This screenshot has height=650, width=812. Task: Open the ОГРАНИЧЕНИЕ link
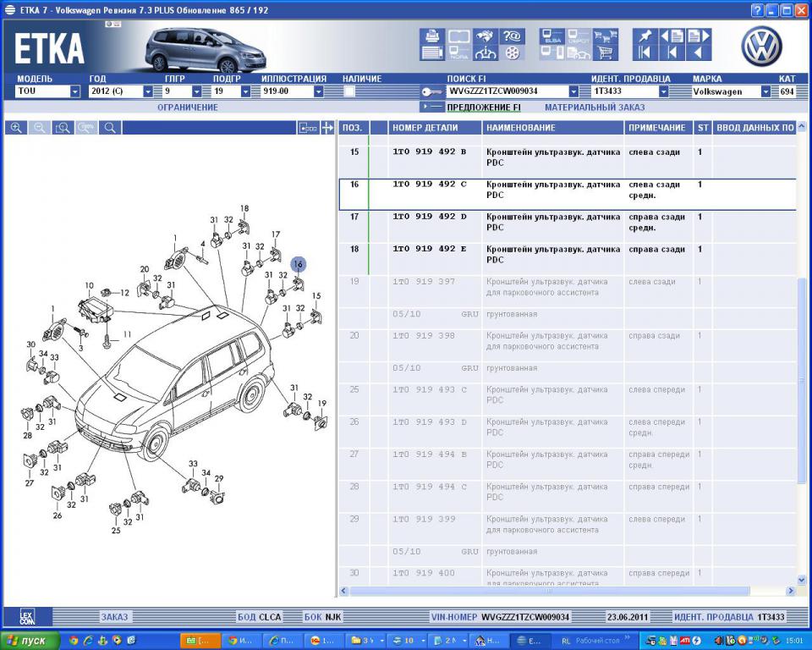point(188,107)
